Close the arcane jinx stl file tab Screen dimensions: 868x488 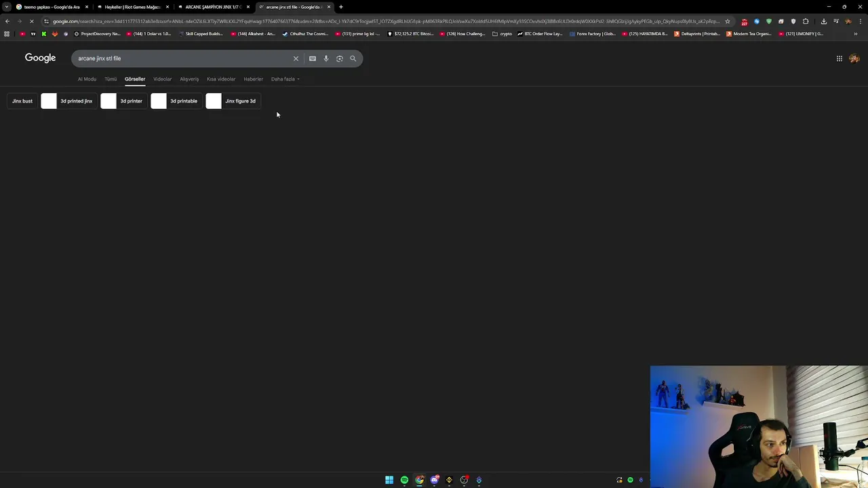(x=329, y=7)
